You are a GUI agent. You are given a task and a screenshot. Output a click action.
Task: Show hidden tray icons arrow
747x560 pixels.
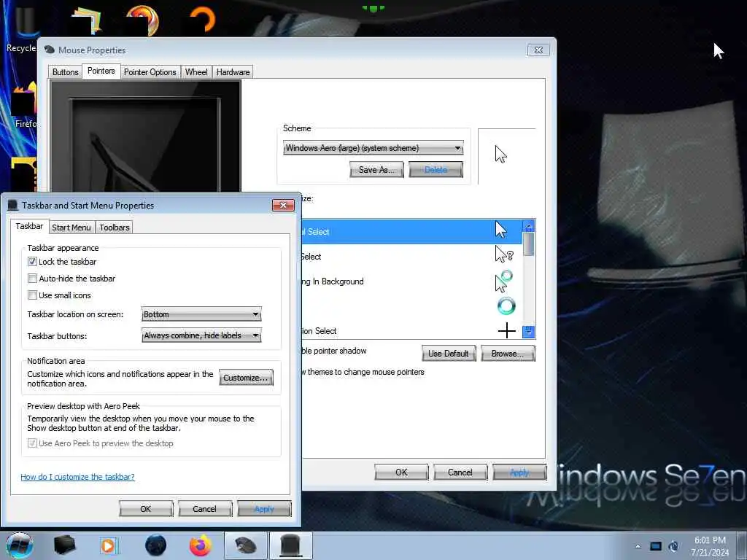tap(638, 547)
